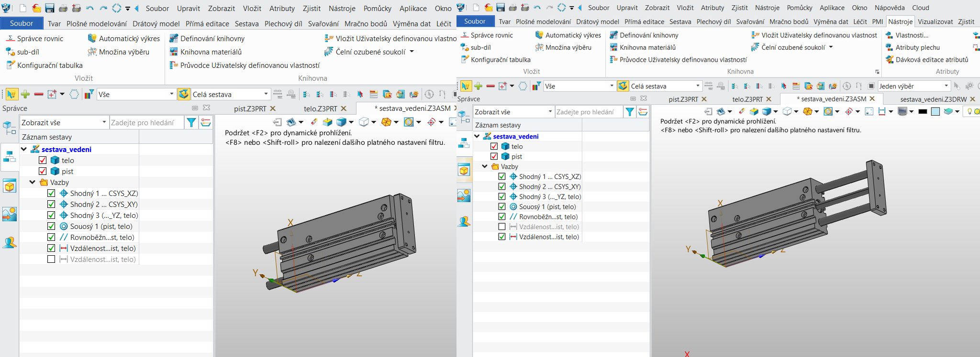Screen dimensions: 980x357
Task: Click the Undo arrow in the left window toolbar
Action: (x=90, y=8)
